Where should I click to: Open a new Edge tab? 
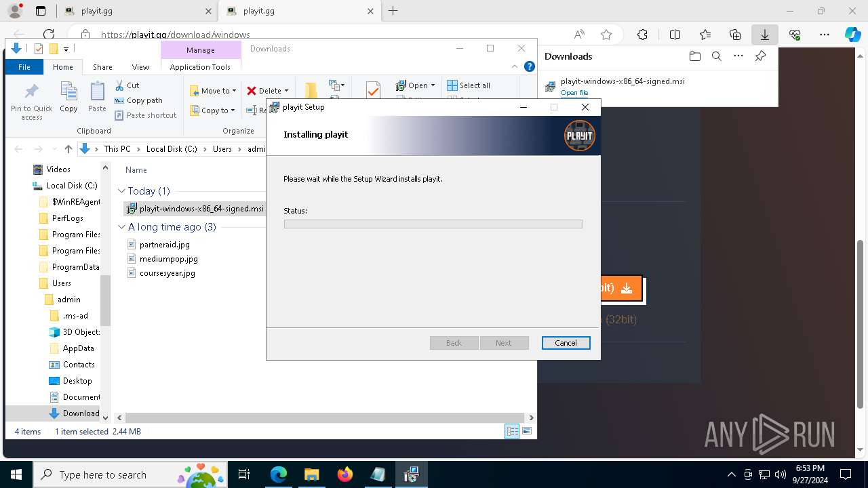click(x=393, y=11)
